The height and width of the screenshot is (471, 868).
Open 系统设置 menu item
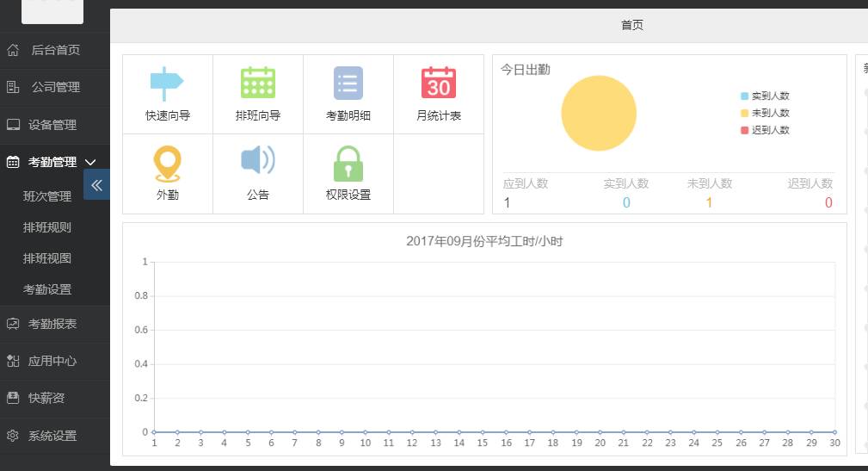pyautogui.click(x=52, y=436)
